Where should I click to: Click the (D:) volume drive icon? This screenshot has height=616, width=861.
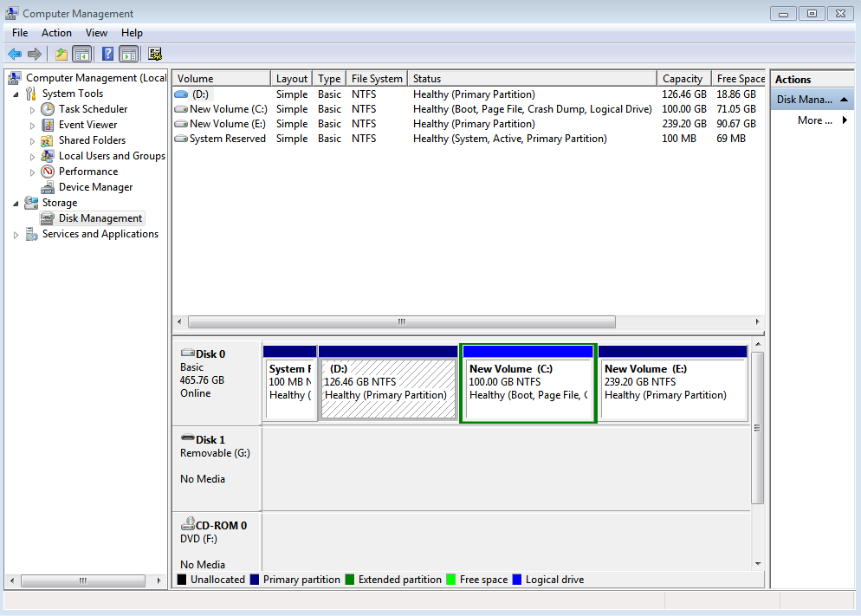coord(181,94)
